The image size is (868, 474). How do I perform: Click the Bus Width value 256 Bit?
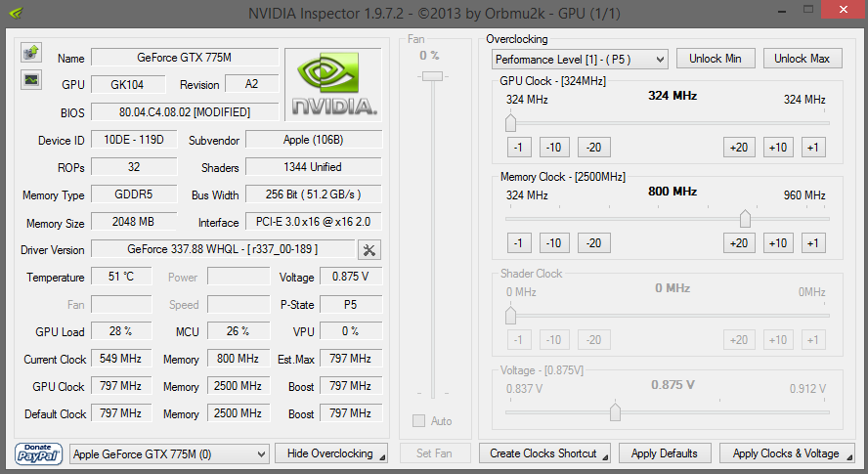[x=314, y=194]
